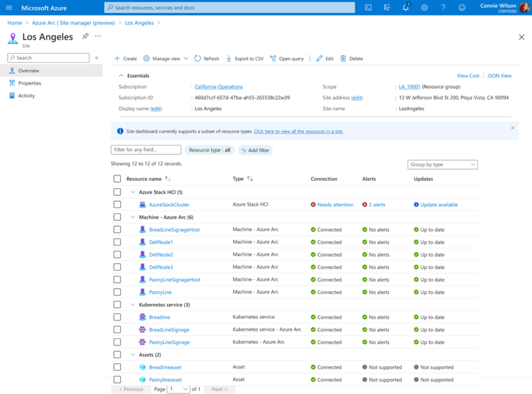
Task: Open the California-Operations subscription link
Action: [x=219, y=87]
